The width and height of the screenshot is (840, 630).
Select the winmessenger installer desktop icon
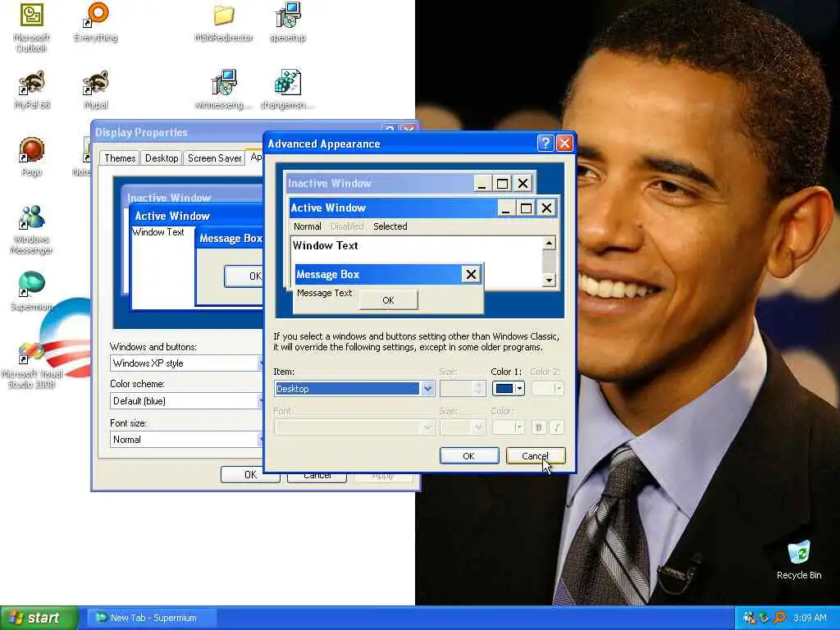tap(223, 90)
